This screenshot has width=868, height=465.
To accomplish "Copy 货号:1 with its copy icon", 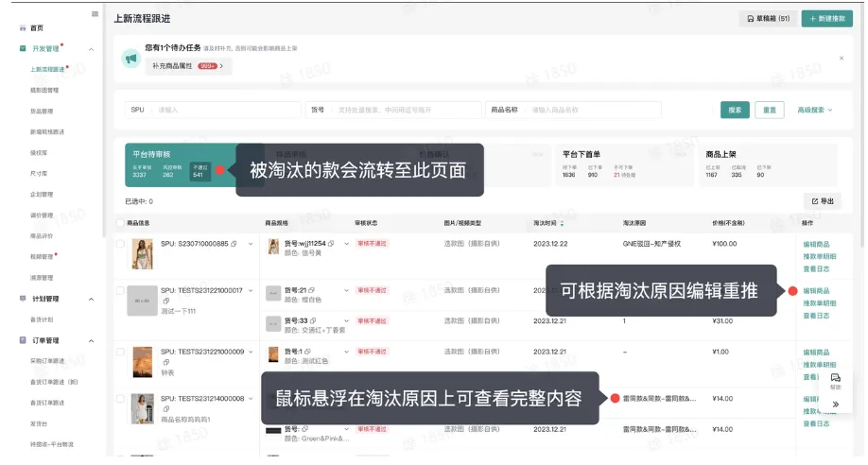I will coord(307,352).
